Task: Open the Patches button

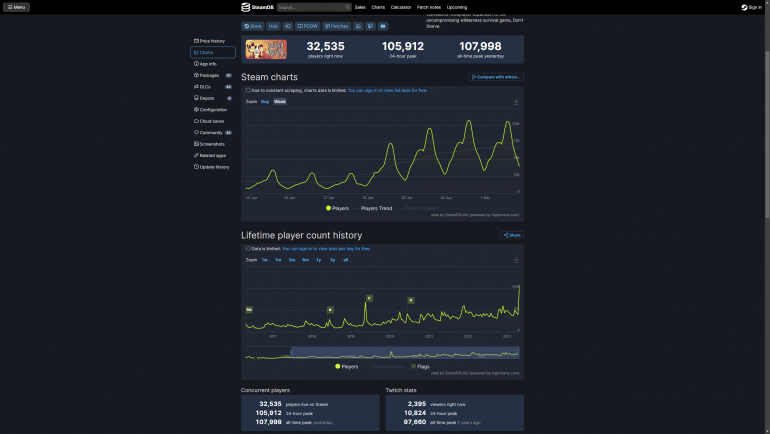Action: pos(337,26)
